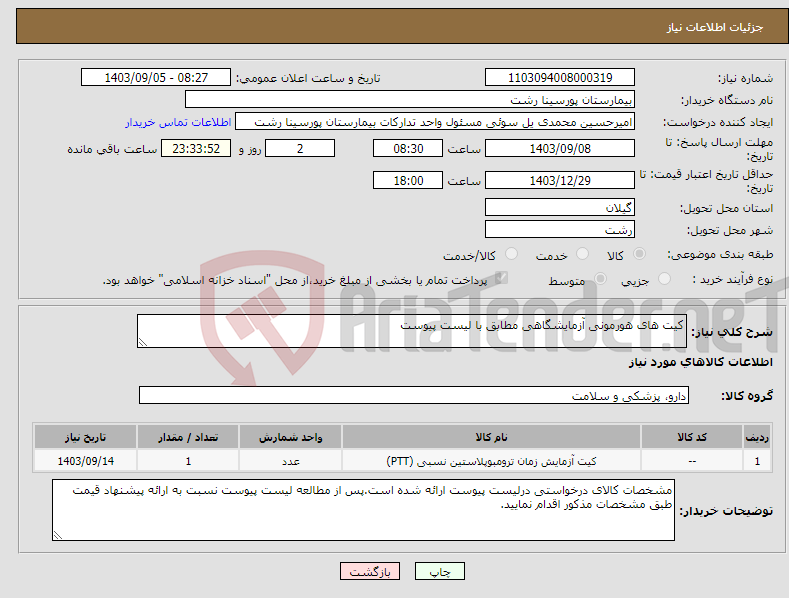Click the unit cell عدد
The width and height of the screenshot is (789, 598).
(x=290, y=461)
